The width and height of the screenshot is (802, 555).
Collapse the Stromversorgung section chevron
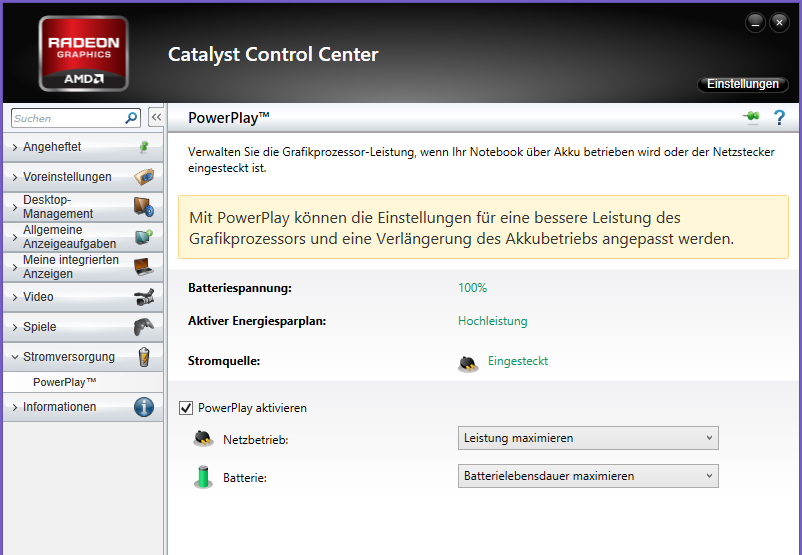tap(15, 357)
